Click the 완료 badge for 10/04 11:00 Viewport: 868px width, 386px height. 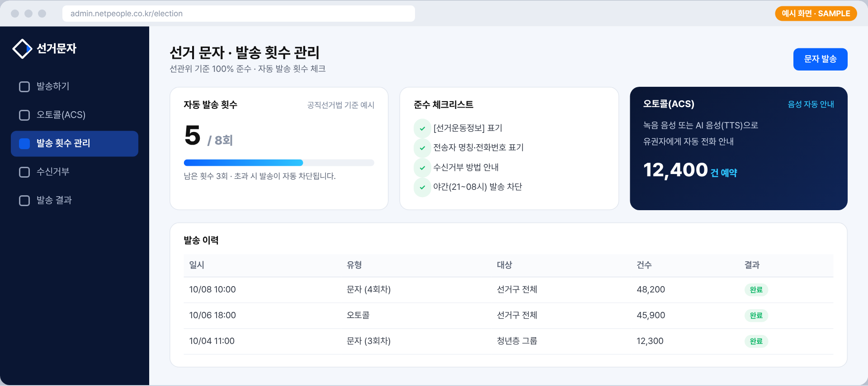point(756,341)
